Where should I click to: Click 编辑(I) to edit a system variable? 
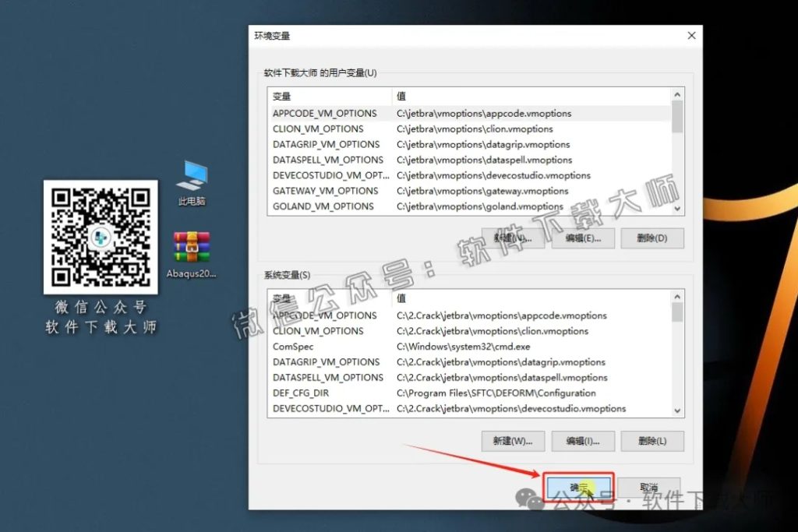coord(582,441)
